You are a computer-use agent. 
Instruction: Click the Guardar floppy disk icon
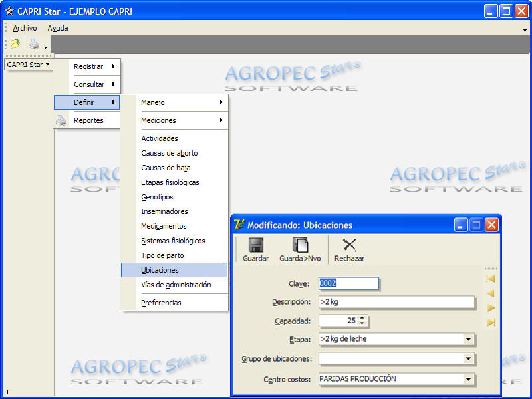pyautogui.click(x=255, y=245)
